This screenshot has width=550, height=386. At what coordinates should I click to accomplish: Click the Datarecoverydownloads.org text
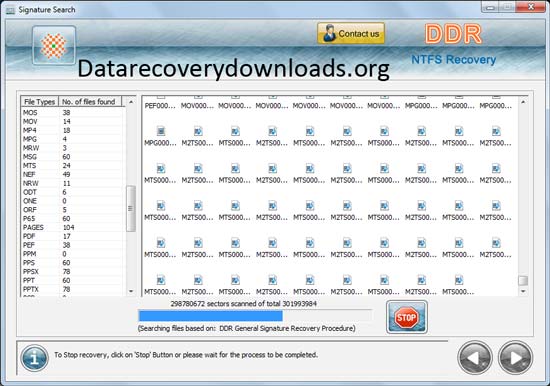(x=234, y=69)
